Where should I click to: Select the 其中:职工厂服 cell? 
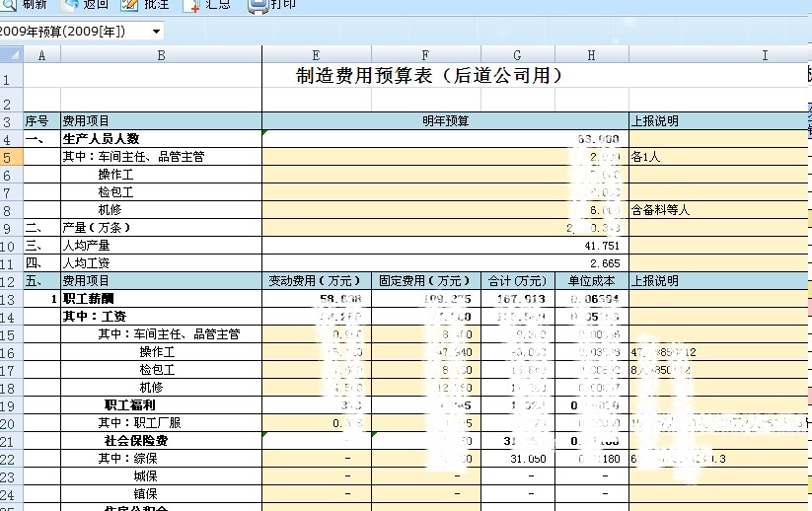161,423
